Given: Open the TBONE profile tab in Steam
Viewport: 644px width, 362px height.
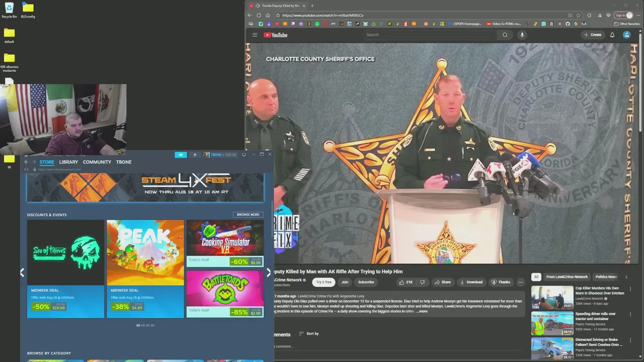Looking at the screenshot, I should point(124,162).
